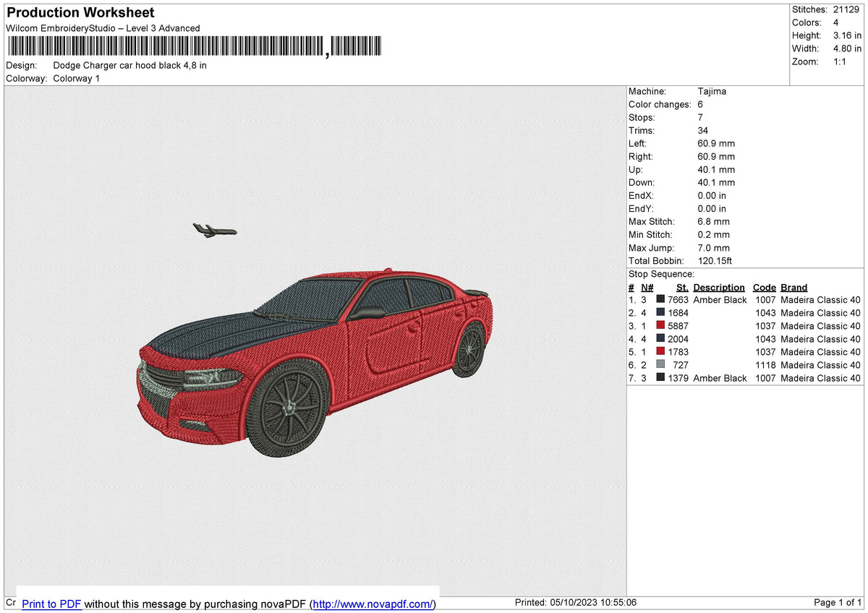The image size is (868, 613).
Task: Click the Stops value 7
Action: pos(700,118)
